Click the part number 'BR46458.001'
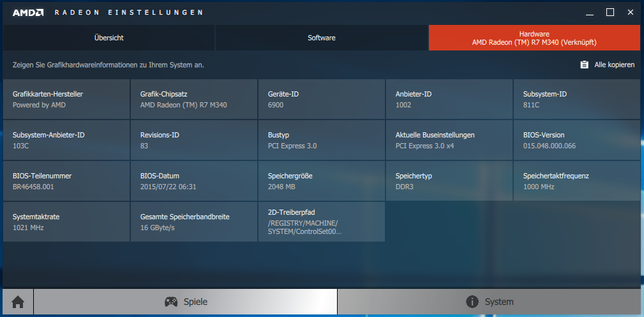Image resolution: width=644 pixels, height=317 pixels. pos(33,187)
